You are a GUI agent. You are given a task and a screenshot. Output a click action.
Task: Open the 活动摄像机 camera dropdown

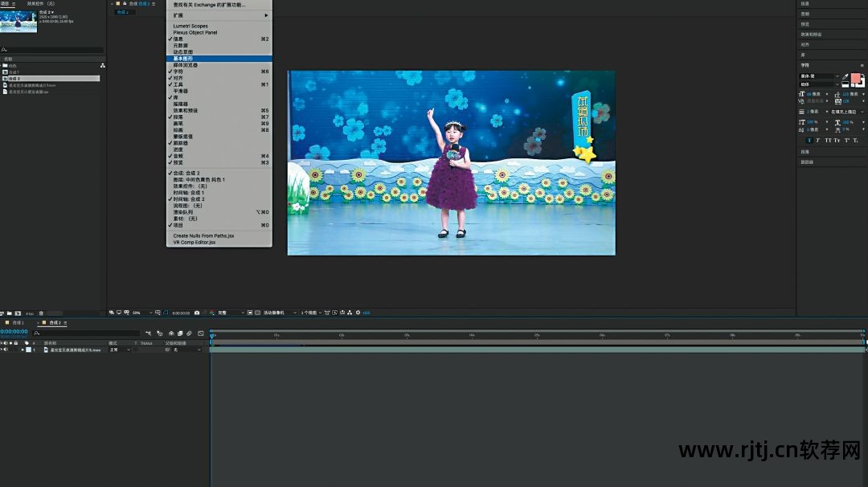click(x=279, y=313)
